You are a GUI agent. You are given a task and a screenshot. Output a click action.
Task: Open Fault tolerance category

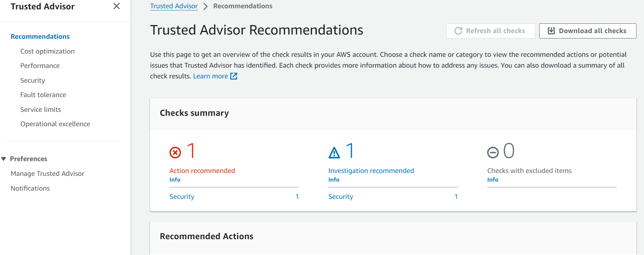tap(43, 95)
